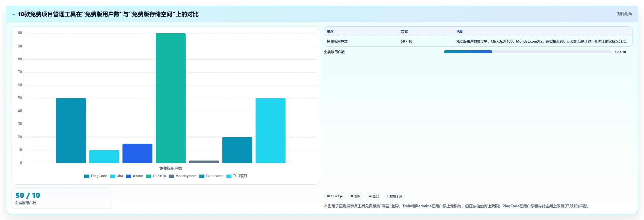
Task: Click the ClickUp为100 description cell
Action: tap(543, 41)
